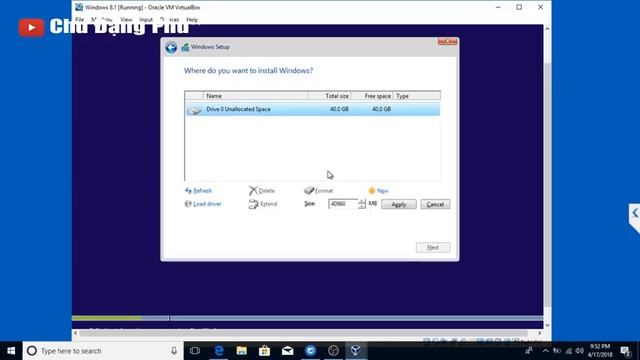Open the dark circular app icon on the taskbar
Viewport: 640px width, 360px height.
tap(333, 351)
